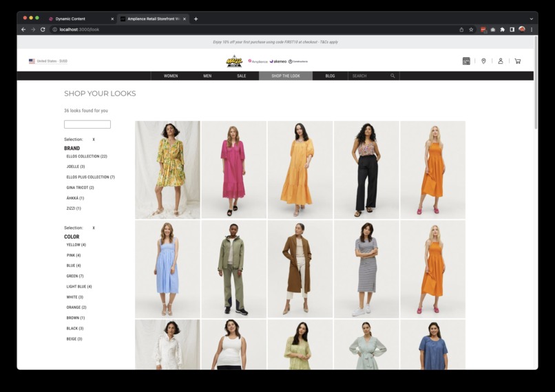Click the site info icon in the address bar
Screen dimensions: 555x392
point(55,30)
